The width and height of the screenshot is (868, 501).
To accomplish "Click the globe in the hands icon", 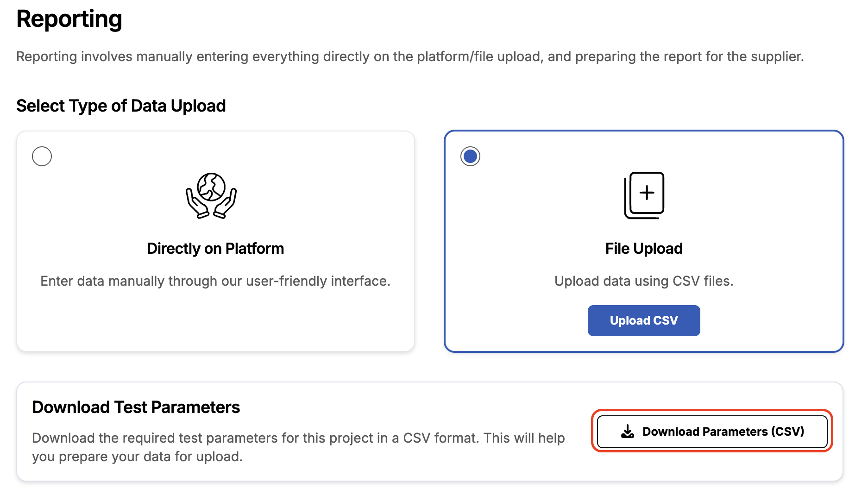I will pyautogui.click(x=211, y=187).
